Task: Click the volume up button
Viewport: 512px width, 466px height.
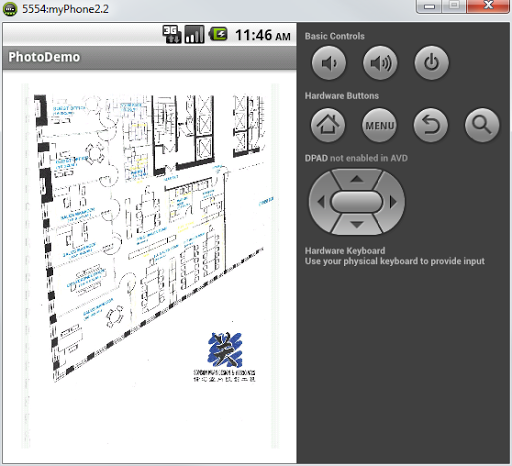Action: [x=380, y=63]
